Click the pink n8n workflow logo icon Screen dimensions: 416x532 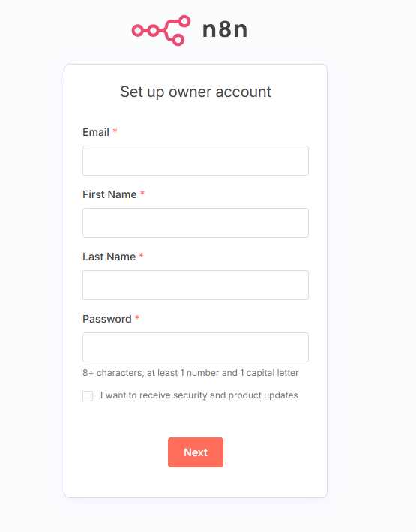pos(161,30)
